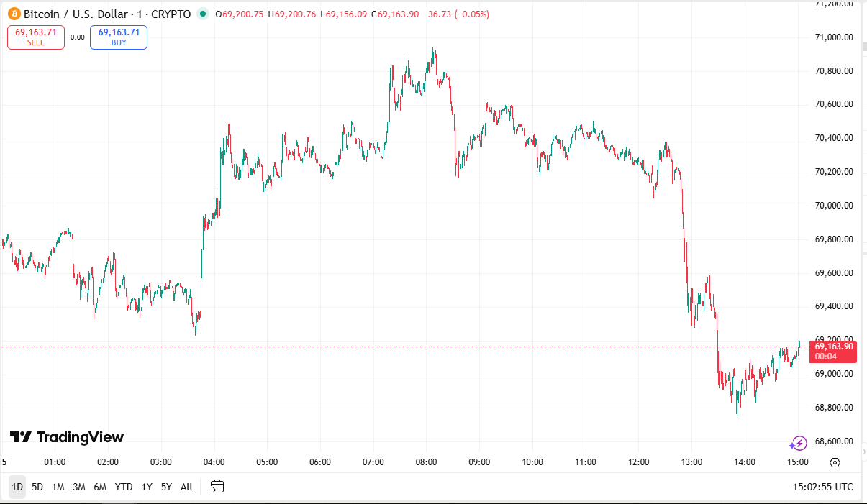Click the blue BUY price button
Image resolution: width=867 pixels, height=504 pixels.
coord(119,37)
